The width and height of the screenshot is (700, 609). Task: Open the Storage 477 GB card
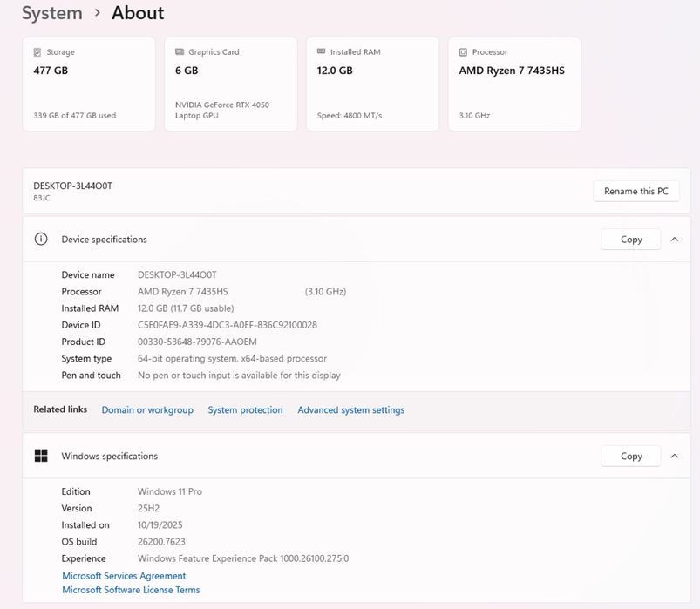tap(89, 85)
